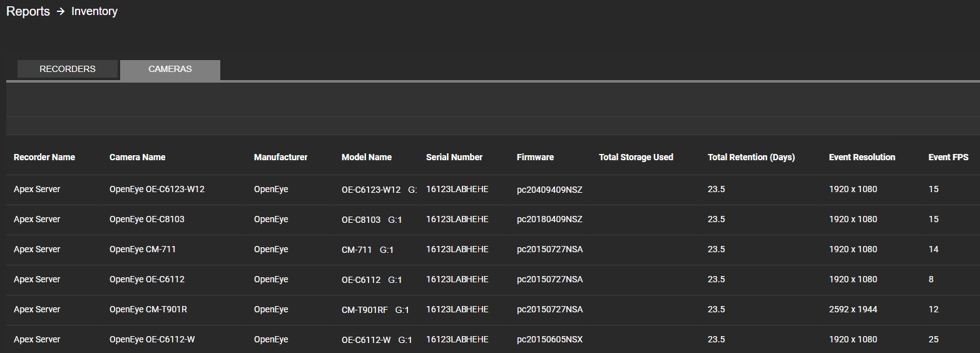Select the Cameras tab
This screenshot has height=353, width=980.
click(170, 69)
